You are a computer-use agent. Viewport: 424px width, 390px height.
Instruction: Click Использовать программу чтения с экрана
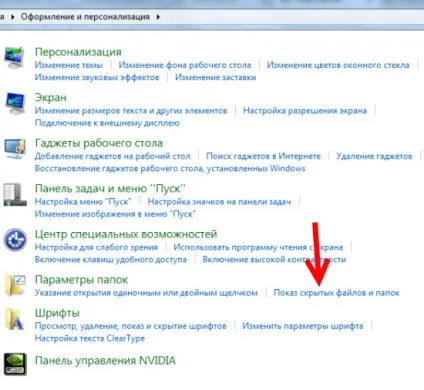point(258,247)
